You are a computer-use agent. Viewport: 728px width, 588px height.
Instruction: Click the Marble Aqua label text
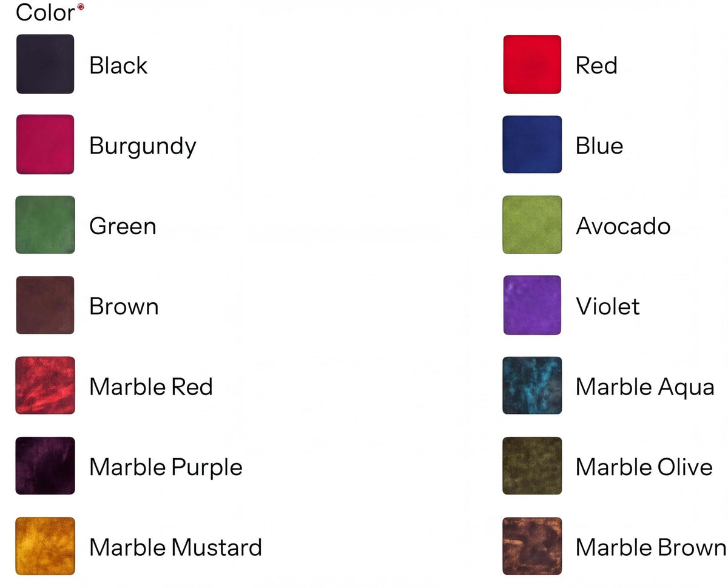[x=645, y=387]
